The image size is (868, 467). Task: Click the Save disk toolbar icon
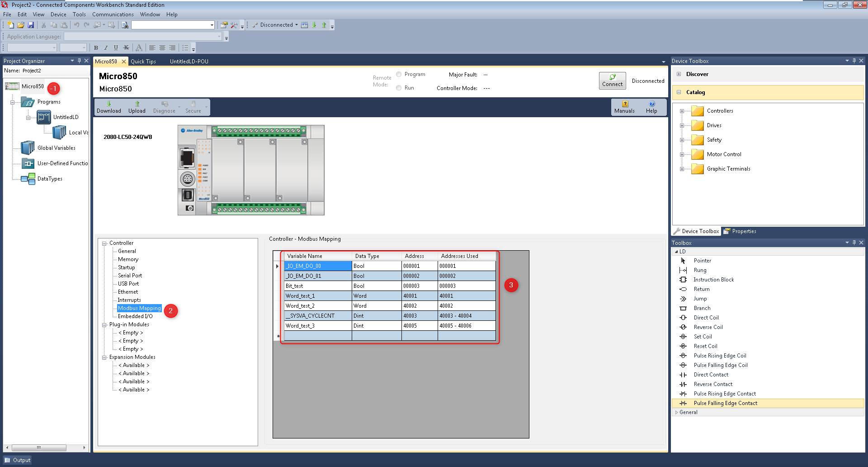[31, 25]
